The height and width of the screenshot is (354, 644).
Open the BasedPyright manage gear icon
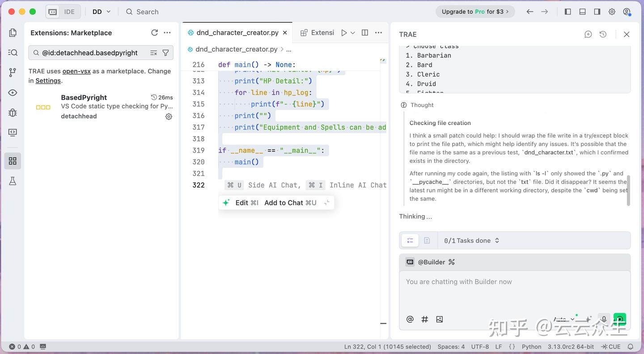pyautogui.click(x=169, y=116)
